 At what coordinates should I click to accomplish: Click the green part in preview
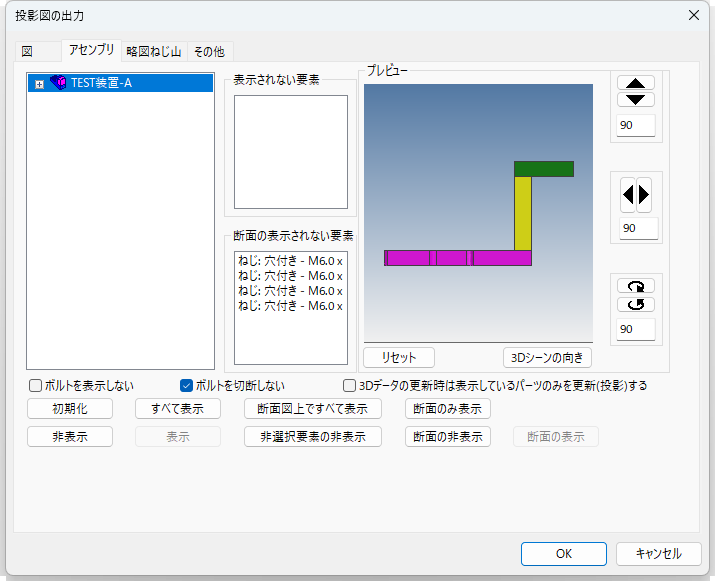pos(543,169)
